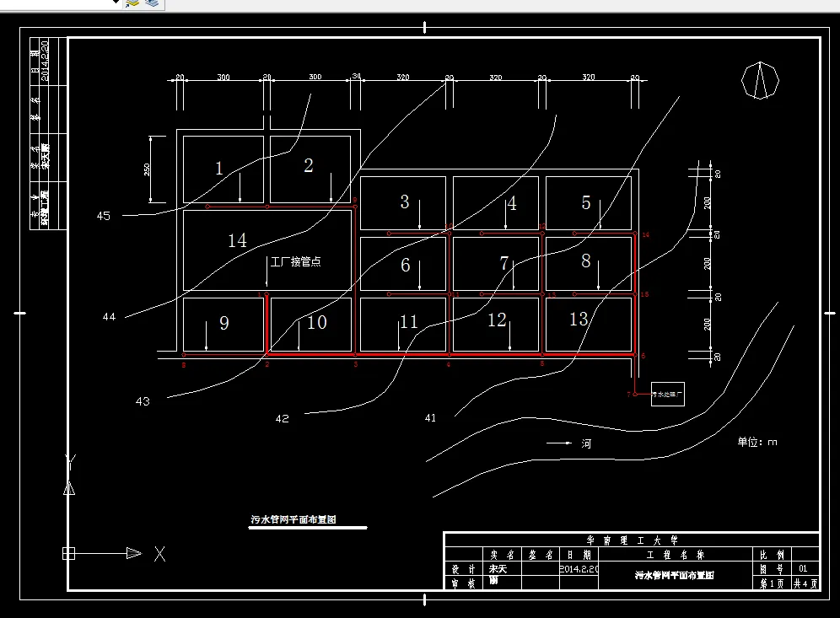Viewport: 840px width, 618px height.
Task: Open the layer dropdown arrow
Action: click(x=116, y=2)
